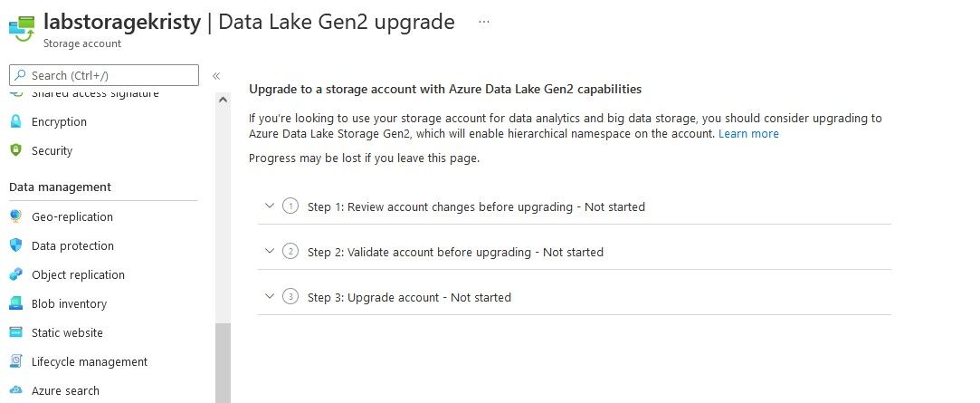Click the Security shield icon
Viewport: 980px width, 403px height.
pyautogui.click(x=14, y=150)
